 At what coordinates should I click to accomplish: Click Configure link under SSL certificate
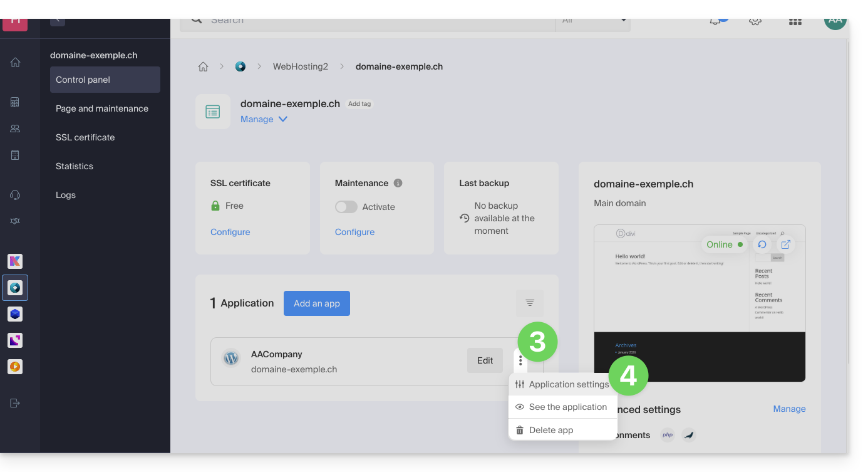(230, 232)
